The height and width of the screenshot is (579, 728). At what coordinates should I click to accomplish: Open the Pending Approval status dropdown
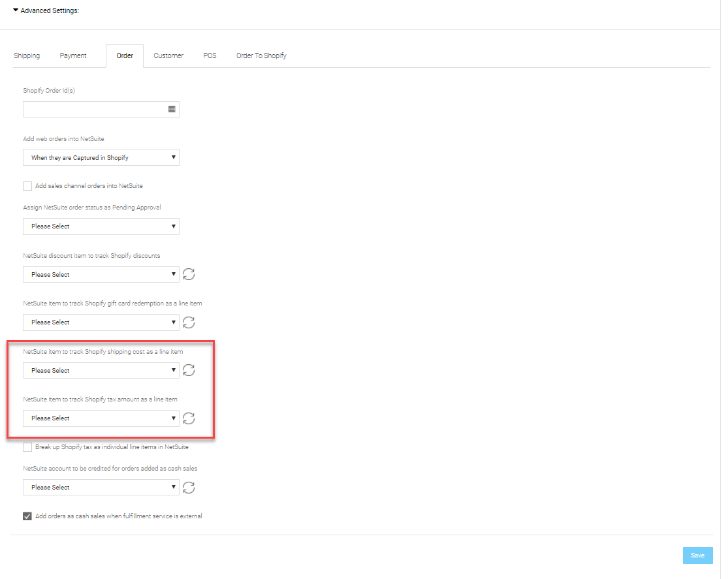[x=101, y=226]
